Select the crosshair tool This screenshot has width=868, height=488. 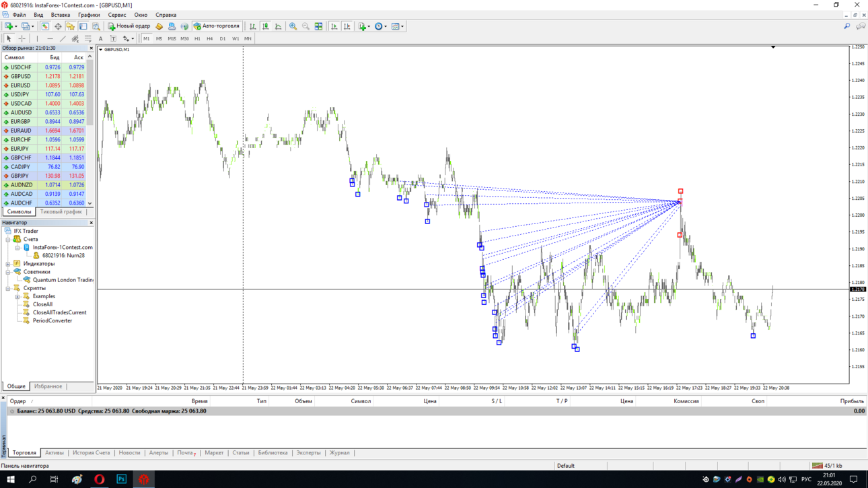point(22,38)
